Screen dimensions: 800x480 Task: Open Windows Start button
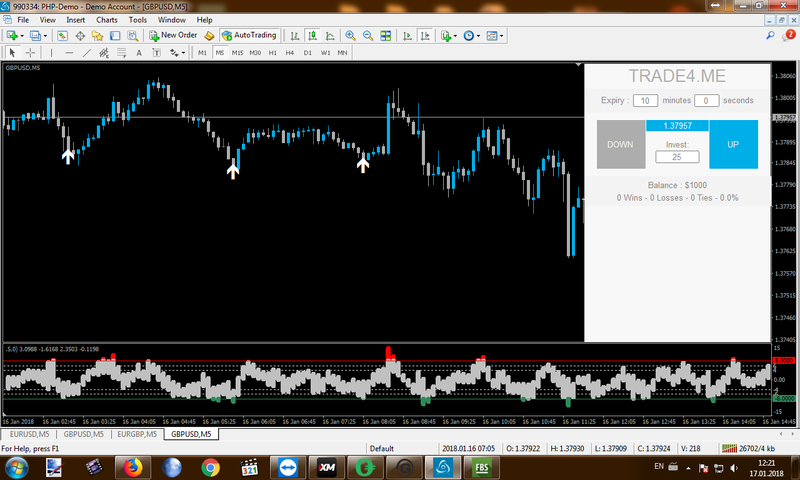(16, 467)
